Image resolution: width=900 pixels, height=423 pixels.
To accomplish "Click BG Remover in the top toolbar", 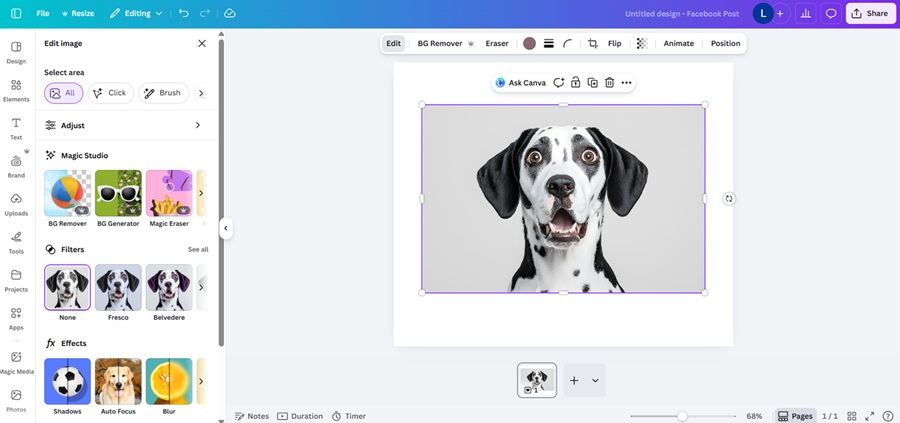I will pyautogui.click(x=445, y=44).
